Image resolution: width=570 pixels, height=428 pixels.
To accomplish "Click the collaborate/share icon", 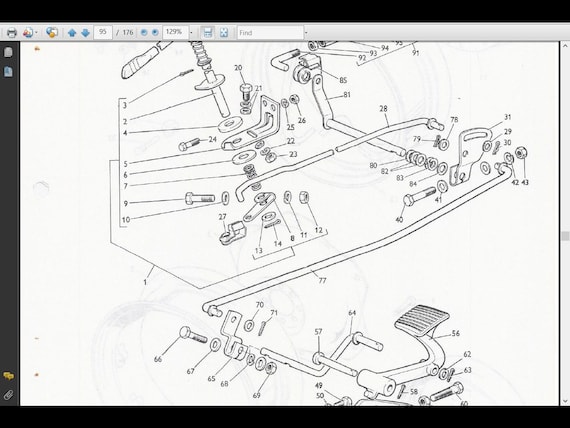I will tap(52, 32).
